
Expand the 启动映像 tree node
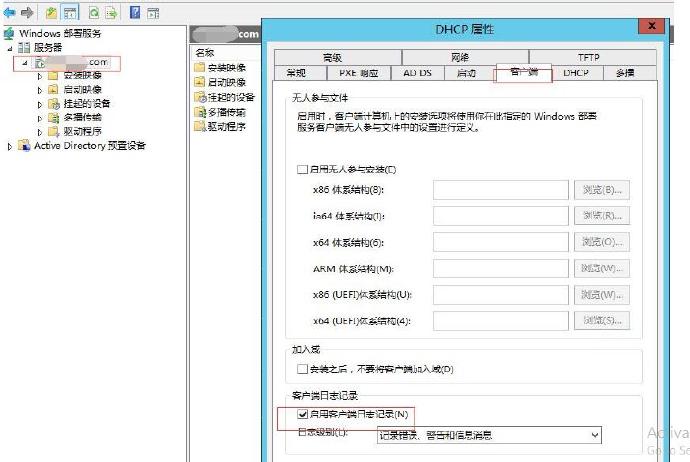[40, 91]
